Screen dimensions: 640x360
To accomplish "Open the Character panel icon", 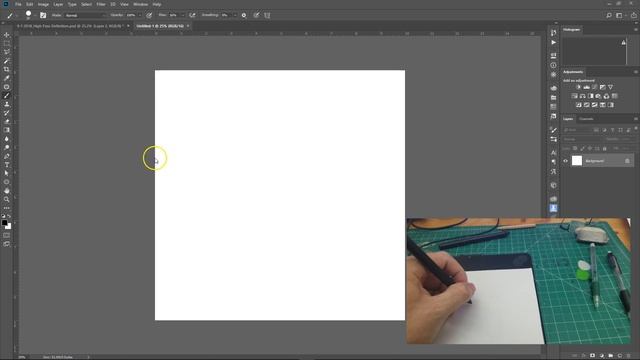I will [553, 153].
